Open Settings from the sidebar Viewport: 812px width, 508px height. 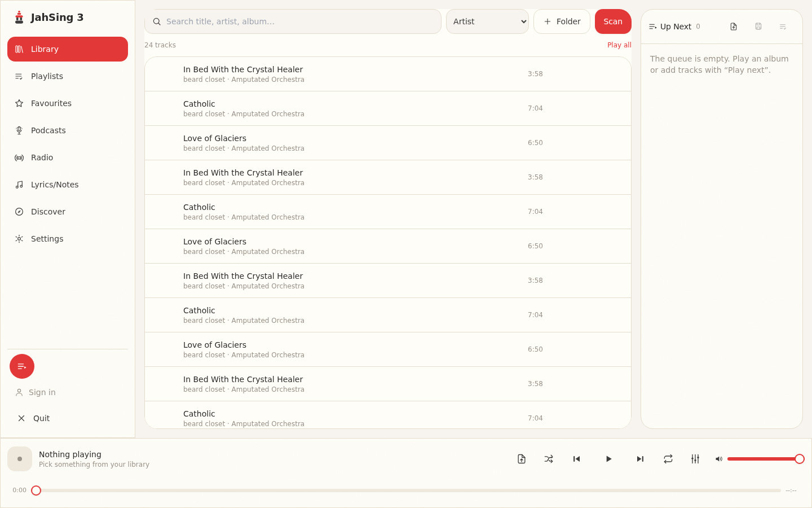tap(68, 239)
